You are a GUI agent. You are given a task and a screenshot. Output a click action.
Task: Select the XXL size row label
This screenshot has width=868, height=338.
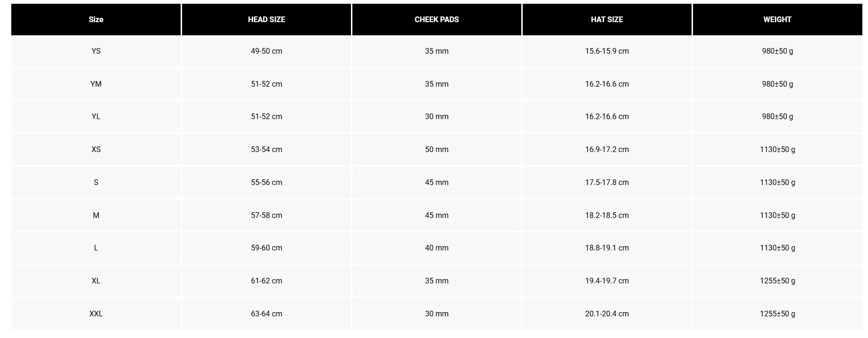(x=96, y=314)
